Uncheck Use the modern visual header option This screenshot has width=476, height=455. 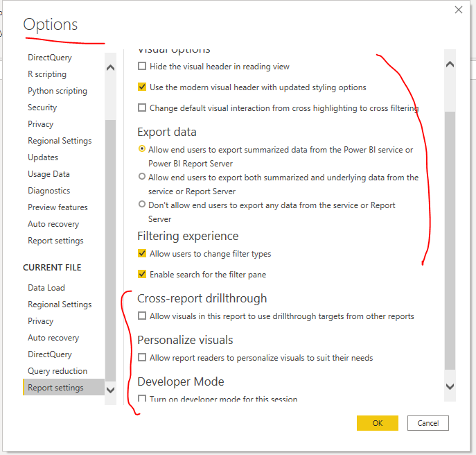pos(142,87)
